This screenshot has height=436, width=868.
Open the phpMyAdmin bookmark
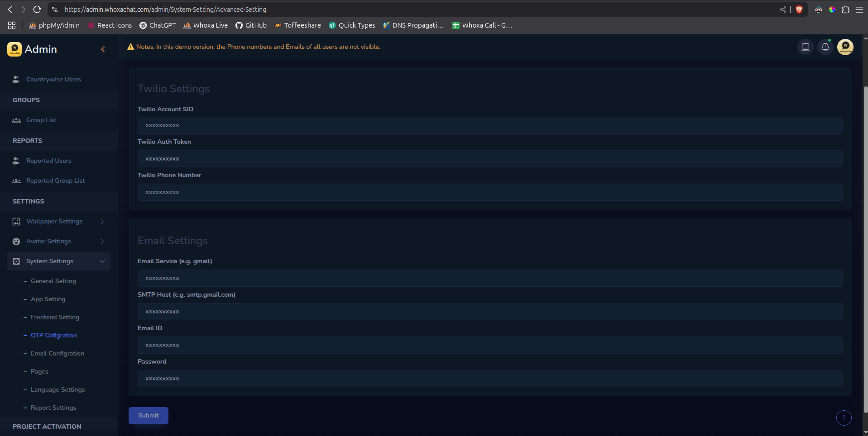pyautogui.click(x=54, y=25)
